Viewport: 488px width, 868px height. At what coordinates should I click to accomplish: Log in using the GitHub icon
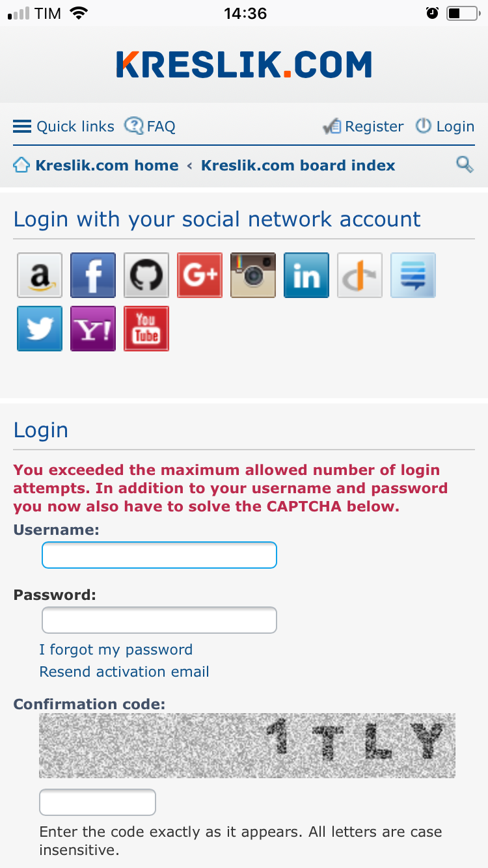tap(146, 275)
